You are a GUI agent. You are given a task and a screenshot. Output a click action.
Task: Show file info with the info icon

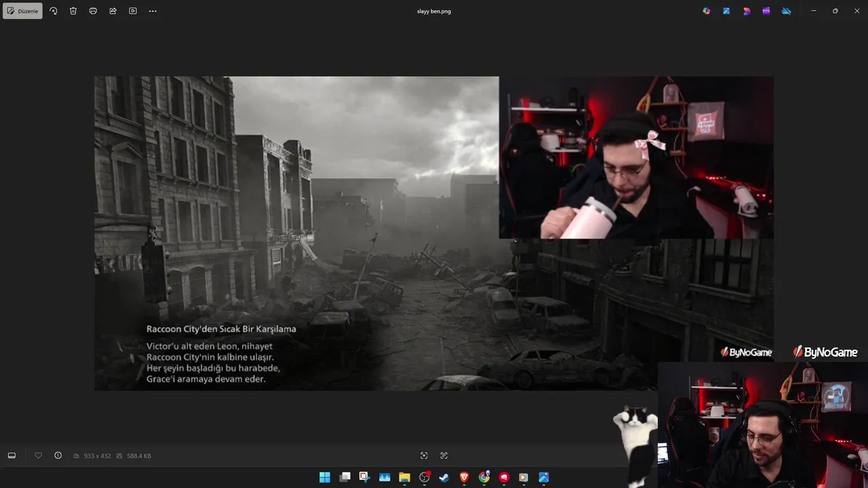pos(58,455)
